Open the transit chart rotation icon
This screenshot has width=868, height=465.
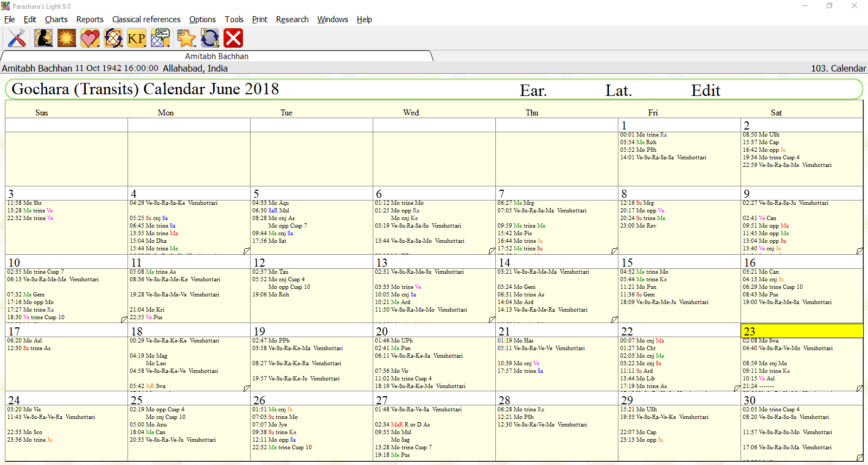[113, 38]
